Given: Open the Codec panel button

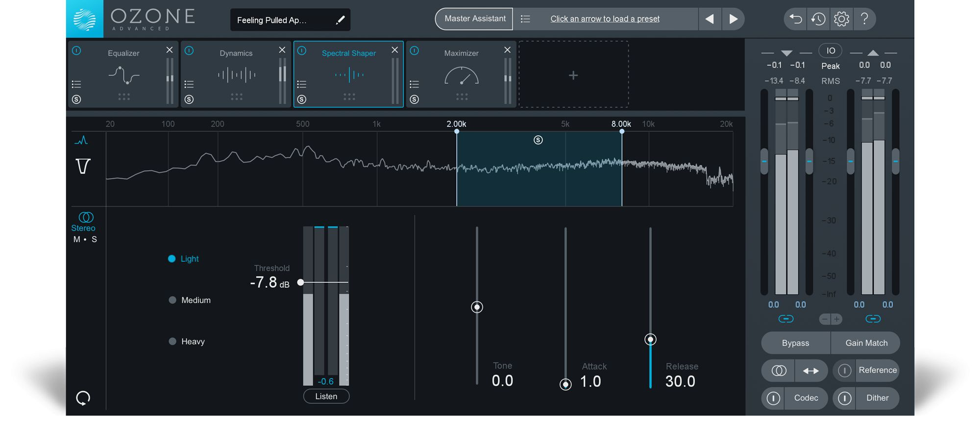Looking at the screenshot, I should point(806,398).
